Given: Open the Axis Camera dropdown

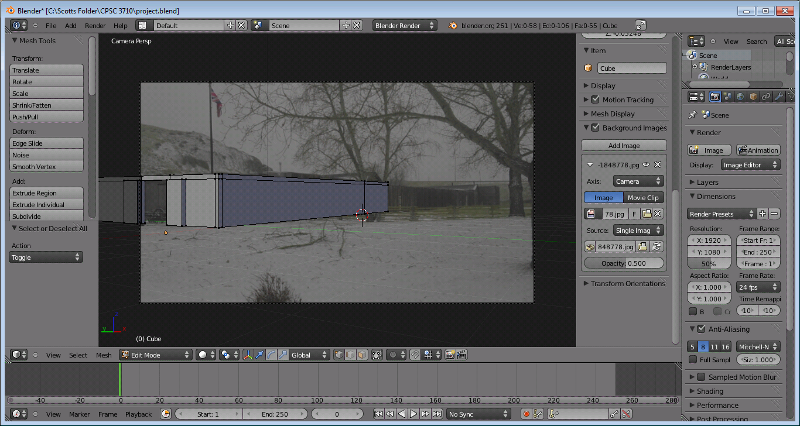Looking at the screenshot, I should (x=638, y=181).
